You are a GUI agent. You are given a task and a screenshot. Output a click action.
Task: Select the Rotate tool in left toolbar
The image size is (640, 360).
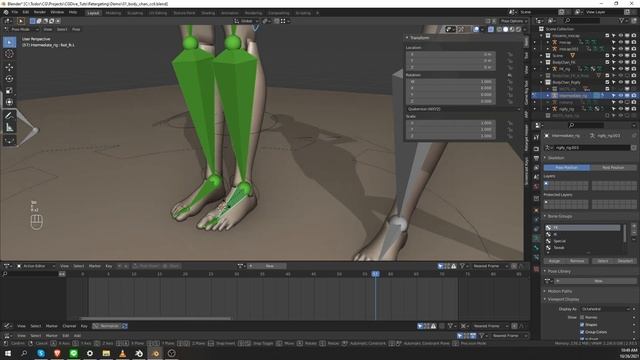pyautogui.click(x=9, y=79)
